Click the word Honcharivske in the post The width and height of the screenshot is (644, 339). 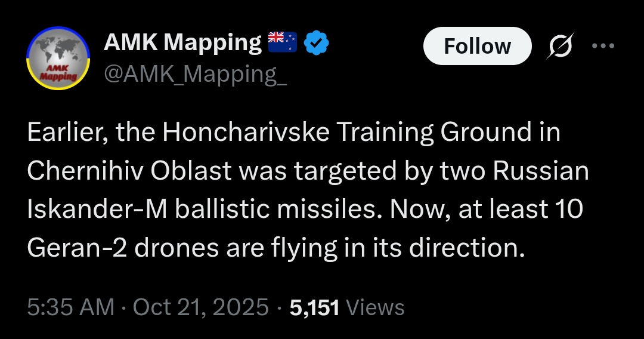coord(246,132)
